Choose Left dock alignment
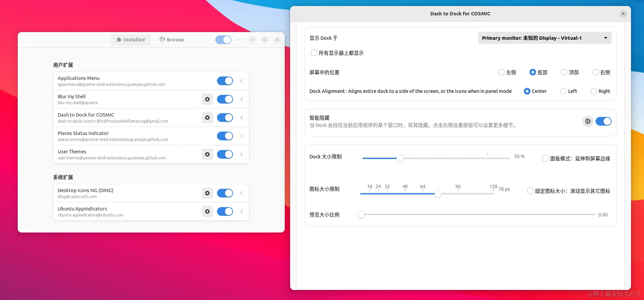The image size is (644, 300). pyautogui.click(x=564, y=91)
